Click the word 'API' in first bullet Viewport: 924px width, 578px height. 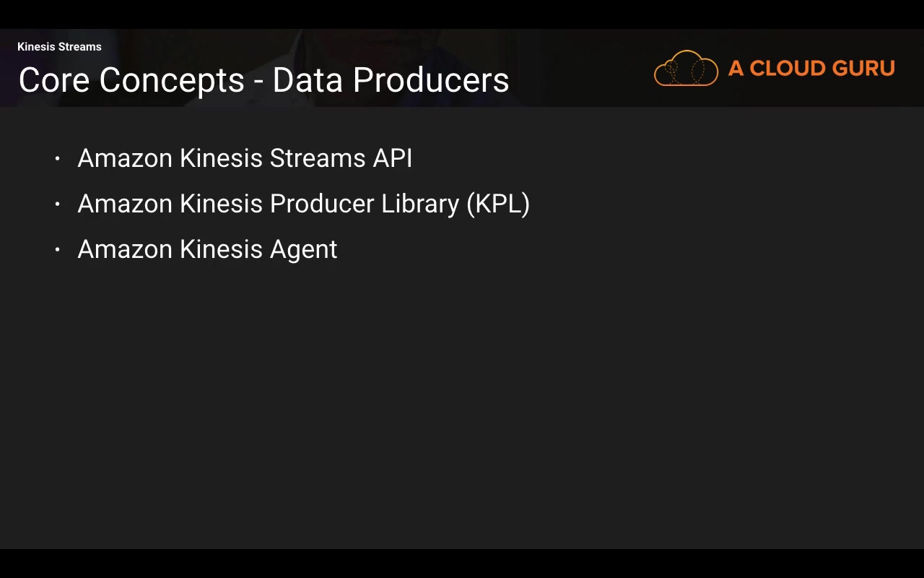(x=393, y=158)
